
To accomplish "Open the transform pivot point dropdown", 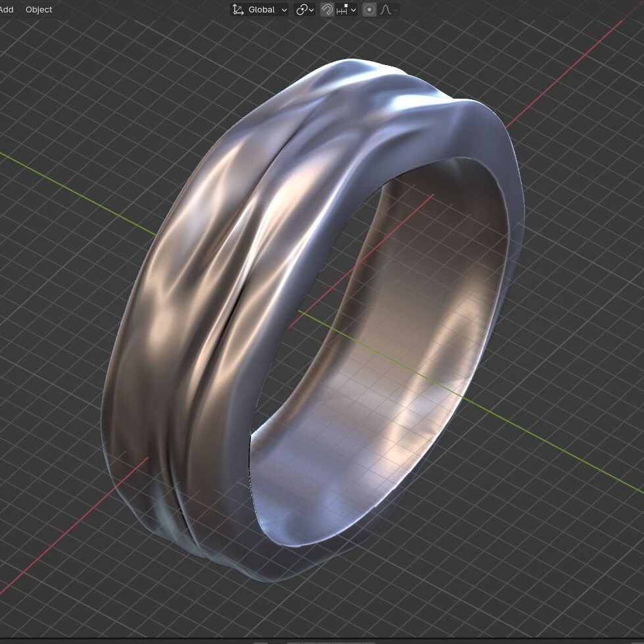I will [305, 9].
